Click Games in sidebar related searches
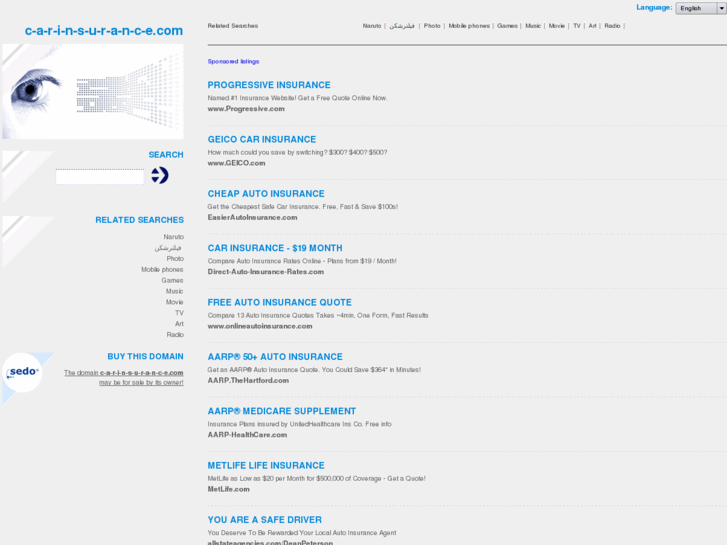727x545 pixels. pos(172,280)
